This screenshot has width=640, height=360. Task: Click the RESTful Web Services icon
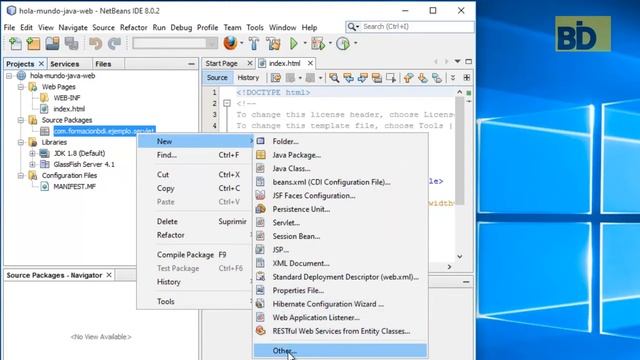pos(260,331)
